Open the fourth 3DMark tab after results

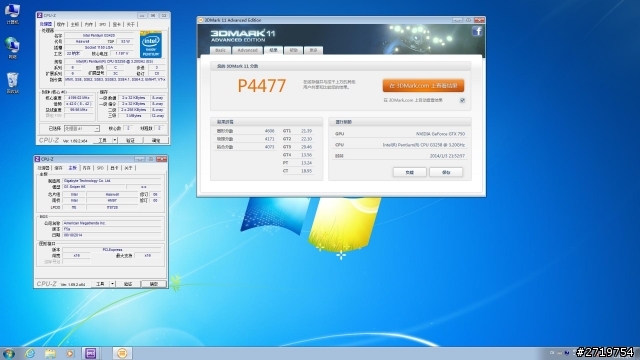tap(293, 50)
